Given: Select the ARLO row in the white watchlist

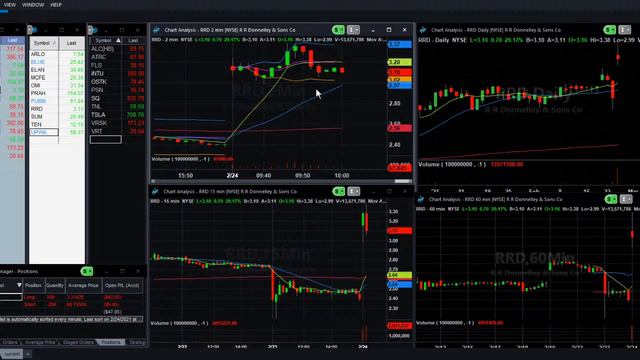Looking at the screenshot, I should [x=57, y=54].
